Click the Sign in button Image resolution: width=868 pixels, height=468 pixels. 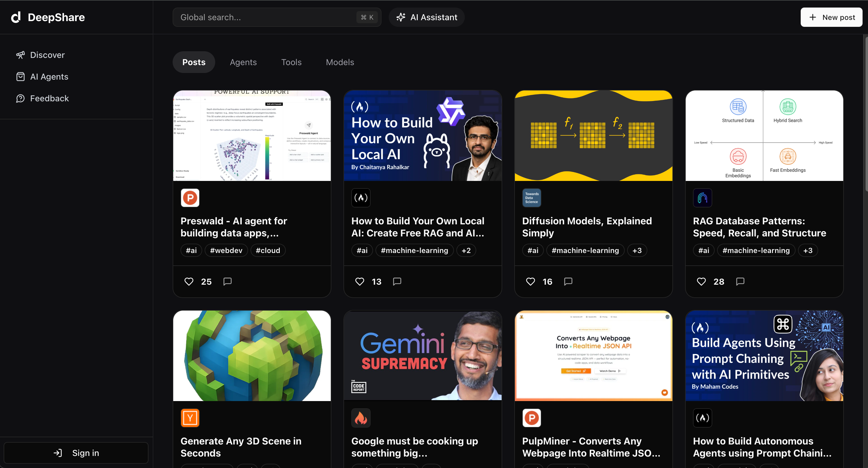click(x=76, y=453)
